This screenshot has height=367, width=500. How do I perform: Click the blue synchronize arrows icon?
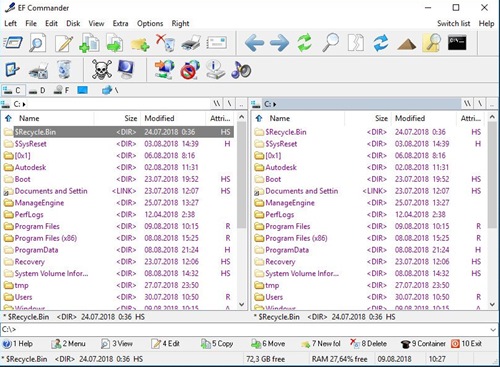click(x=381, y=43)
